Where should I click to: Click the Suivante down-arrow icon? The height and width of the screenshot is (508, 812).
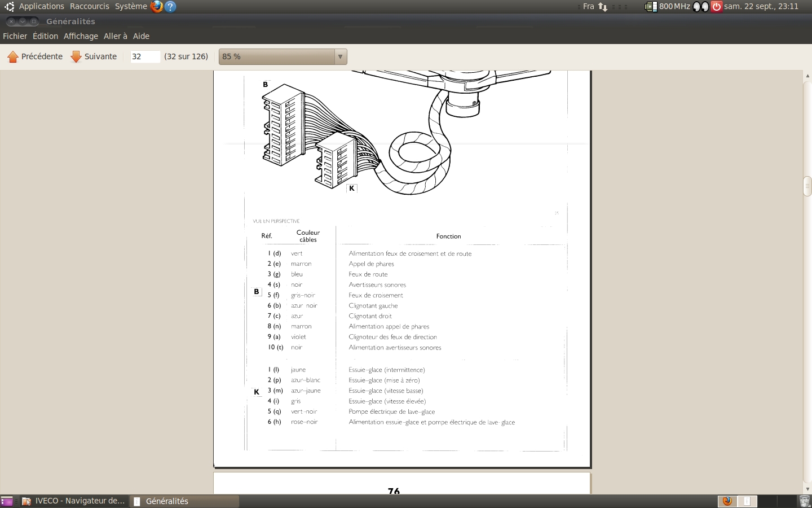tap(76, 57)
